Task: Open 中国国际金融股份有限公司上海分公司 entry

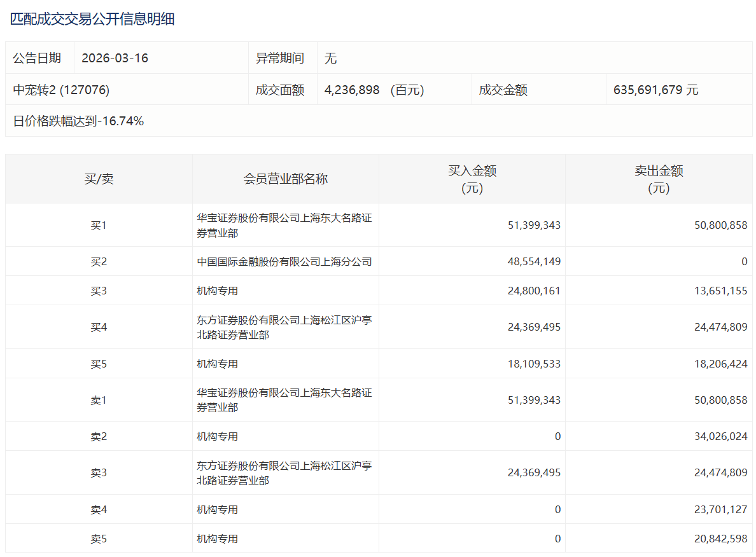Action: pyautogui.click(x=284, y=261)
